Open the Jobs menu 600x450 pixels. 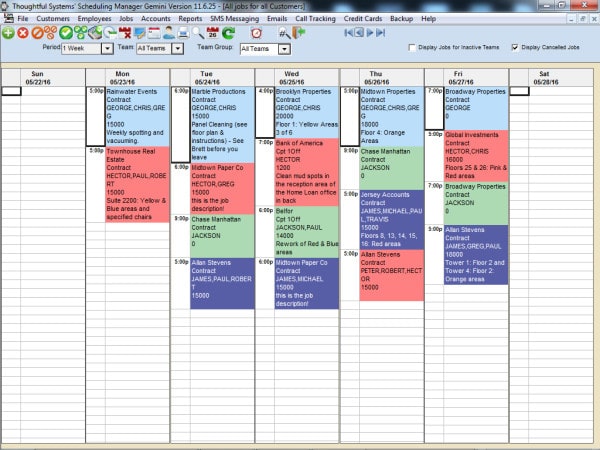tap(126, 19)
